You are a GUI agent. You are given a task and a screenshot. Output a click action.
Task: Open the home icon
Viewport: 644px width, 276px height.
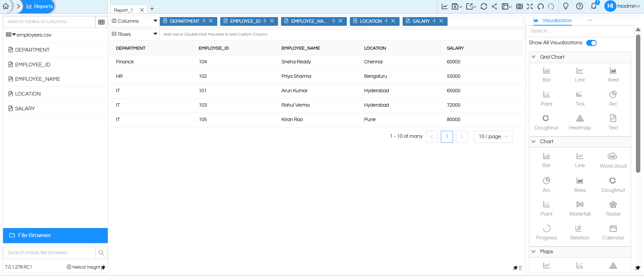[x=6, y=6]
